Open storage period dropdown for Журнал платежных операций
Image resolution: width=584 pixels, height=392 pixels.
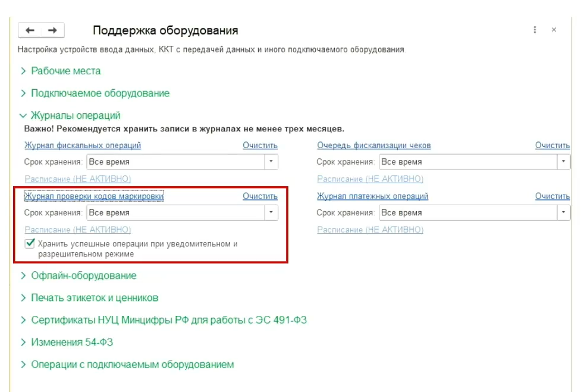click(563, 212)
